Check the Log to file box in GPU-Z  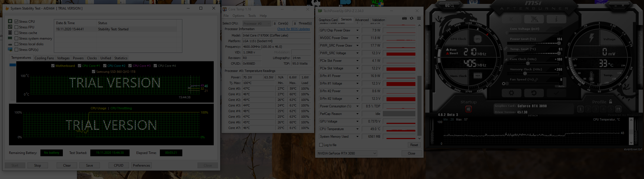click(321, 145)
